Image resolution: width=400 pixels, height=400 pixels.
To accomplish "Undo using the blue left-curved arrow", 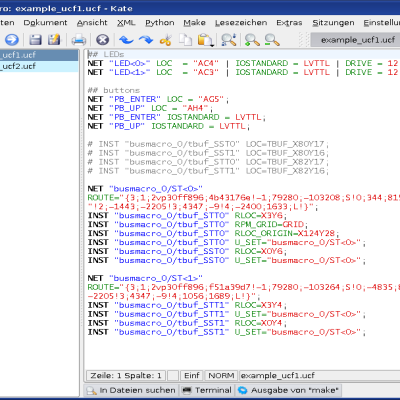I will click(x=126, y=40).
